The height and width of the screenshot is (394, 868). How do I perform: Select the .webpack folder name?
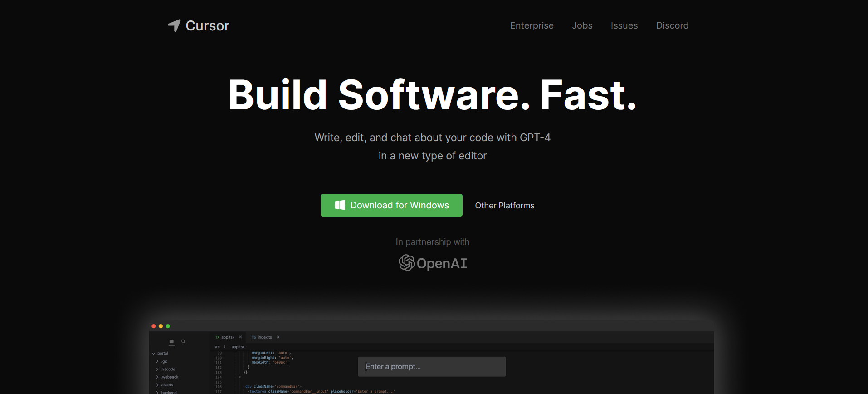170,377
